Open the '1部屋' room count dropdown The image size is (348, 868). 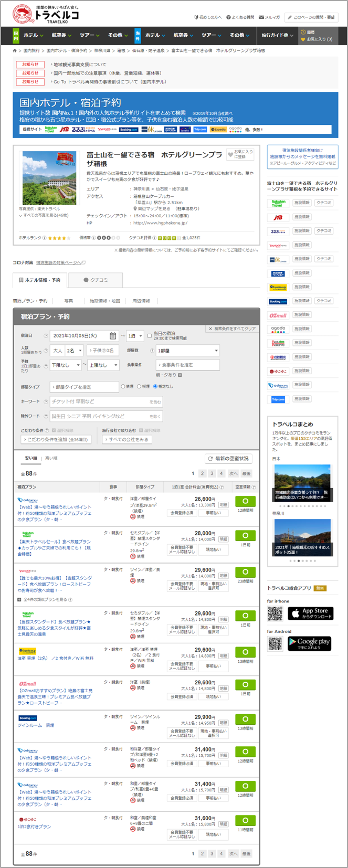[187, 351]
